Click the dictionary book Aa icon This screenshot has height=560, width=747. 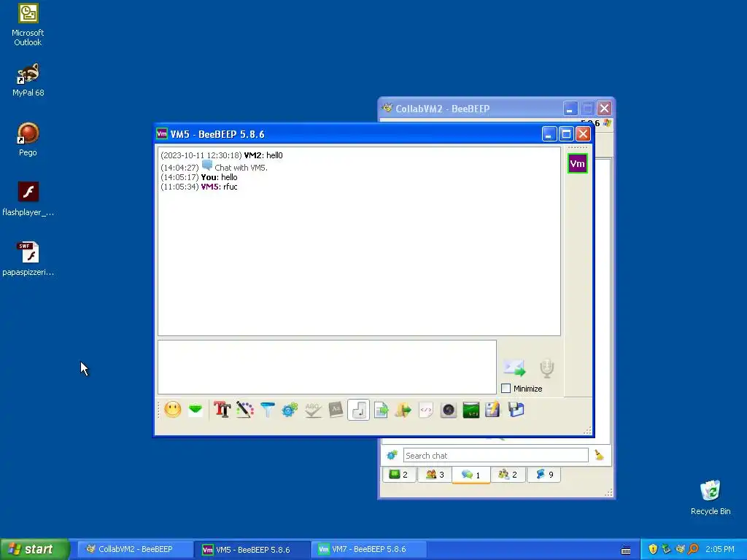click(x=336, y=410)
